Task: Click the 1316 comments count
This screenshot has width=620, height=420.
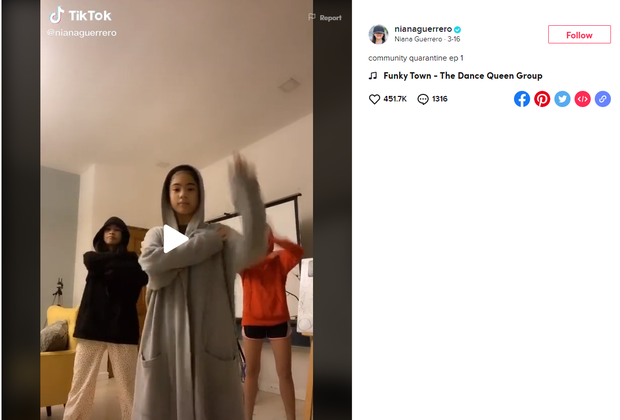Action: tap(440, 99)
